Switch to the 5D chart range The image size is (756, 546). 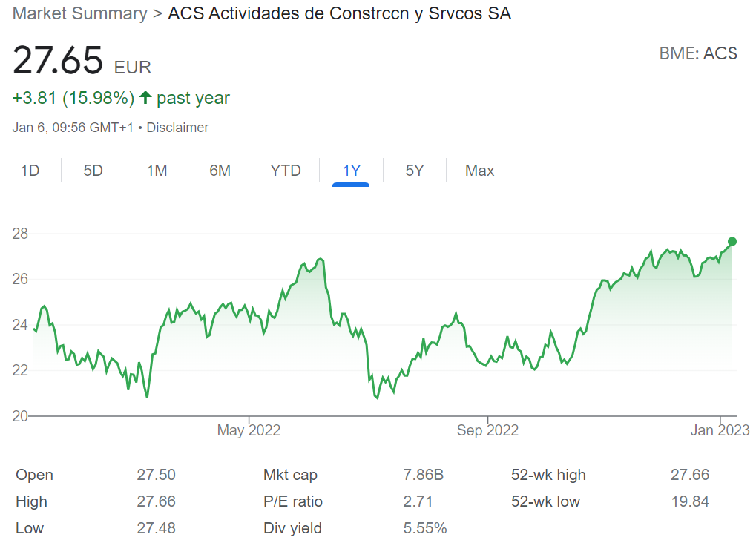click(93, 171)
